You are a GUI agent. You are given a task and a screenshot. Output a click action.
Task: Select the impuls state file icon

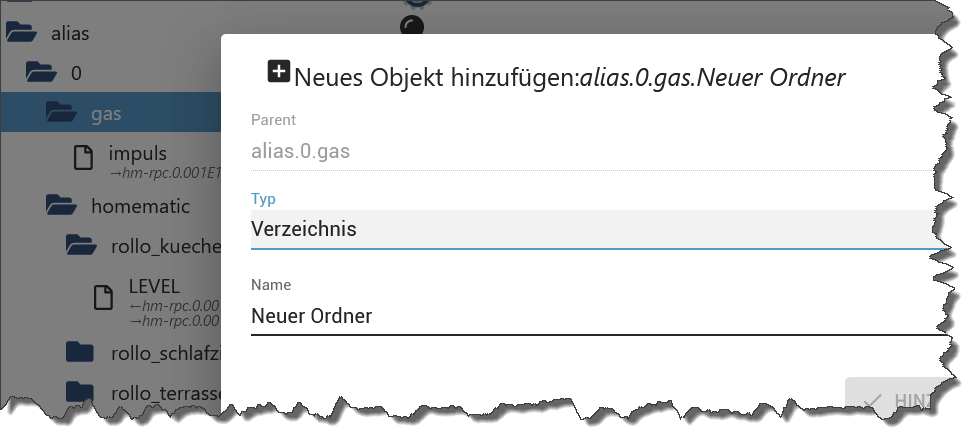[83, 158]
